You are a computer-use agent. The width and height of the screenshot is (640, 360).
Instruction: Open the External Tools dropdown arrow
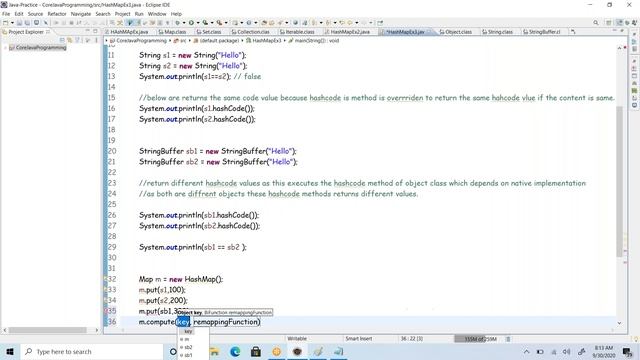pos(226,23)
